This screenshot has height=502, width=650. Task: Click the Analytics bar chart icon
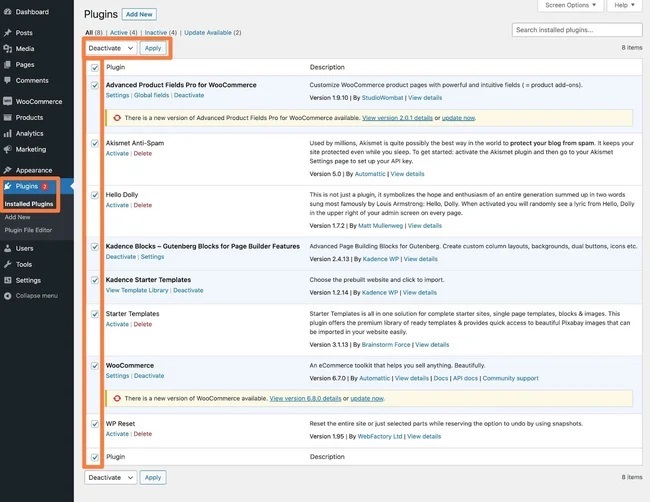click(x=8, y=133)
